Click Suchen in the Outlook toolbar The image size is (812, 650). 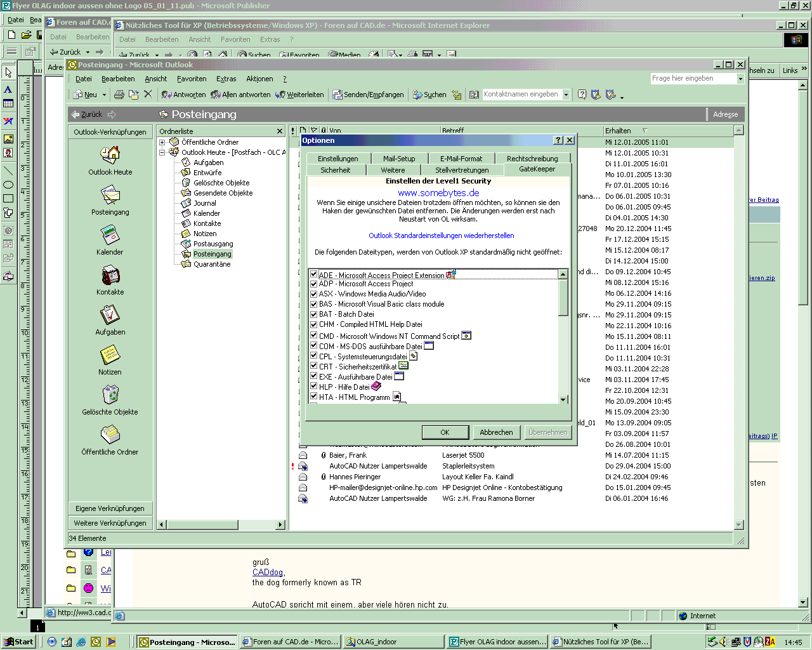pyautogui.click(x=429, y=95)
